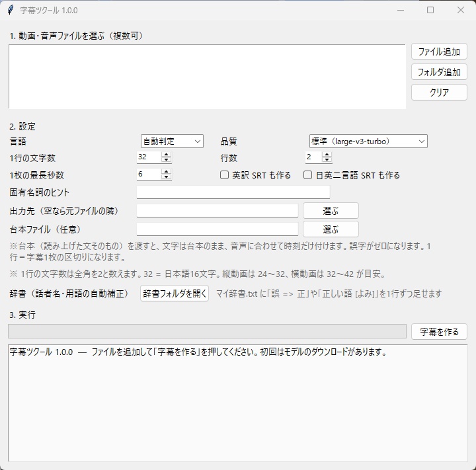Decrease 行数 with down arrow

pos(327,160)
